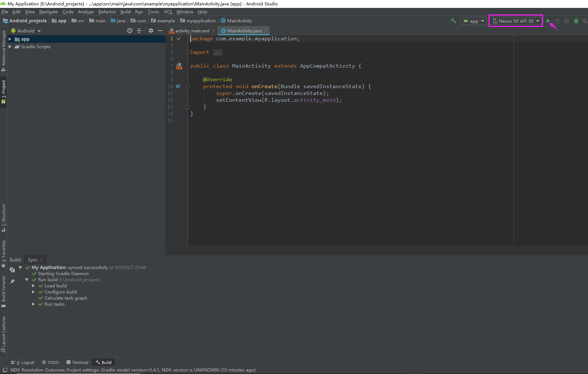The height and width of the screenshot is (374, 588).
Task: Open the File menu
Action: click(5, 12)
